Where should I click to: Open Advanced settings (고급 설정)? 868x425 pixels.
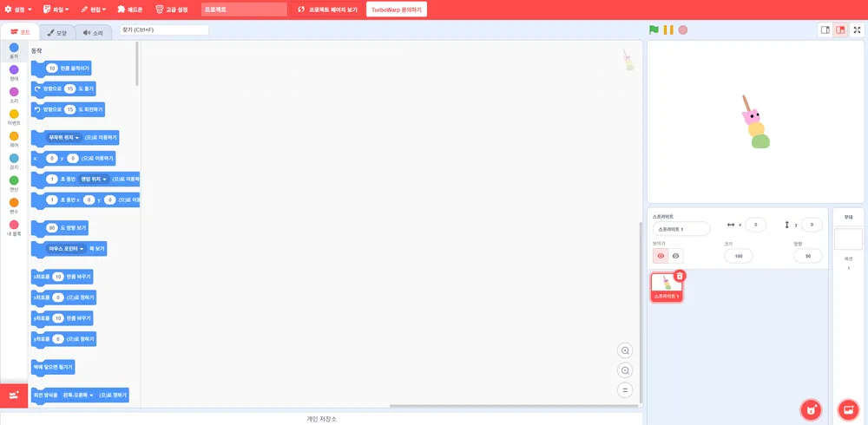(x=172, y=10)
